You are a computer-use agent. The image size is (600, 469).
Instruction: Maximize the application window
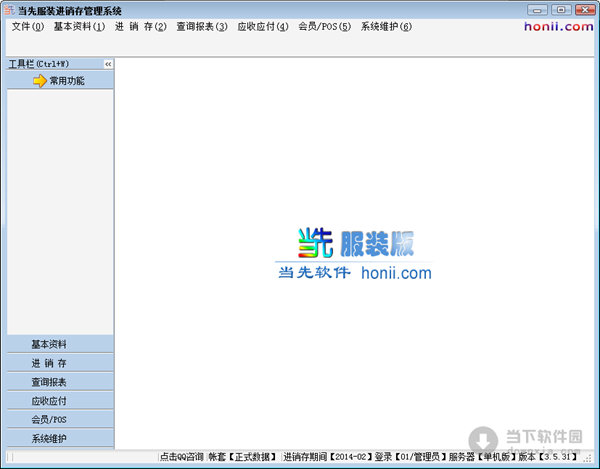[561, 10]
